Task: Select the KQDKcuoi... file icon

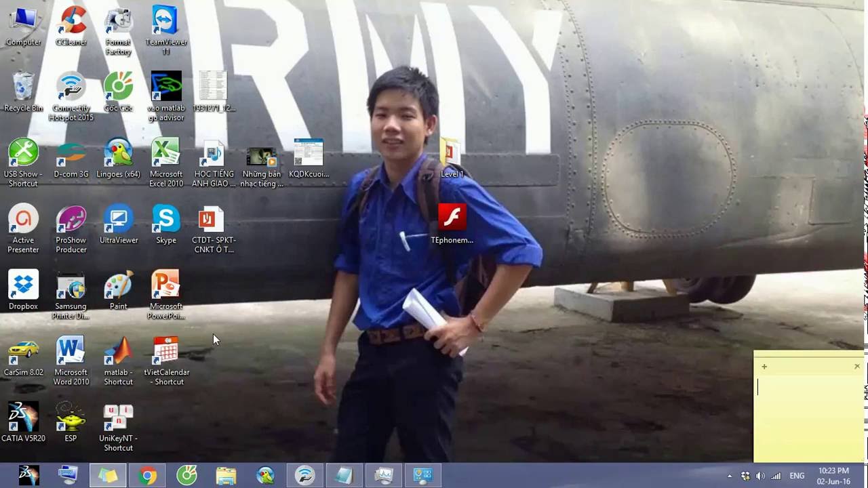Action: click(x=309, y=158)
